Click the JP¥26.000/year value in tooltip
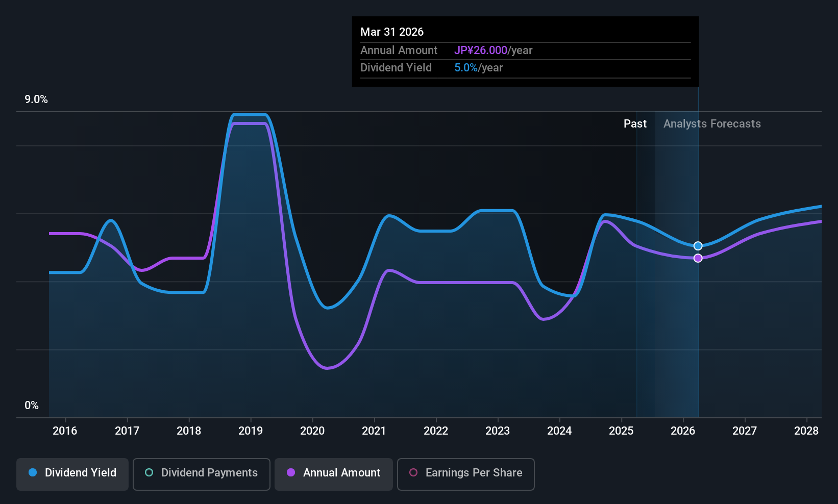 [x=494, y=51]
